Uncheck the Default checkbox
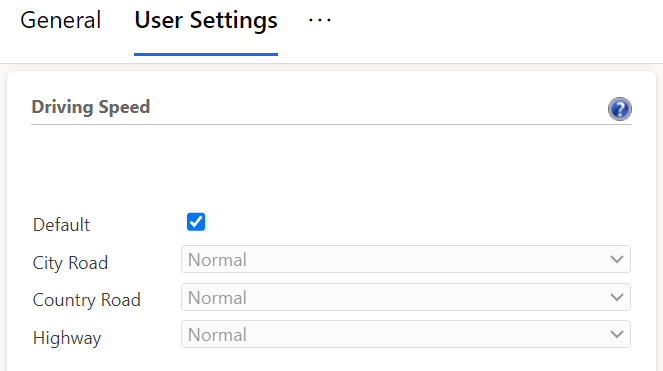The width and height of the screenshot is (663, 371). (x=196, y=222)
